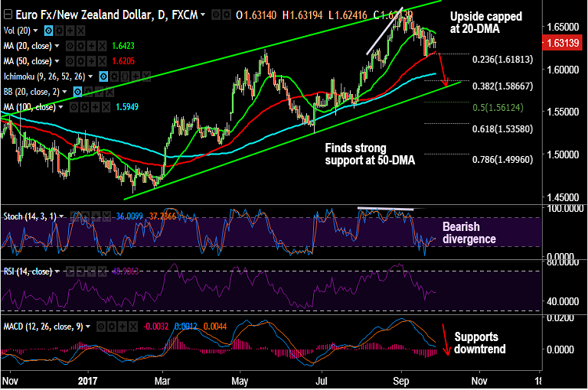
Task: View Ichimoku source code braces icon
Action: click(x=125, y=76)
